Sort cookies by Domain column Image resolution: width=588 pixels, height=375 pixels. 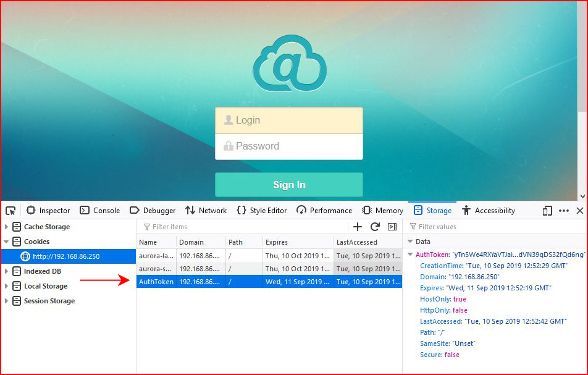[201, 242]
